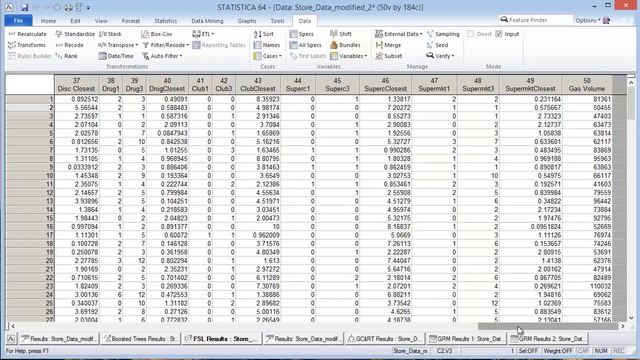640x360 pixels.
Task: Click the save icon in title bar
Action: [24, 7]
